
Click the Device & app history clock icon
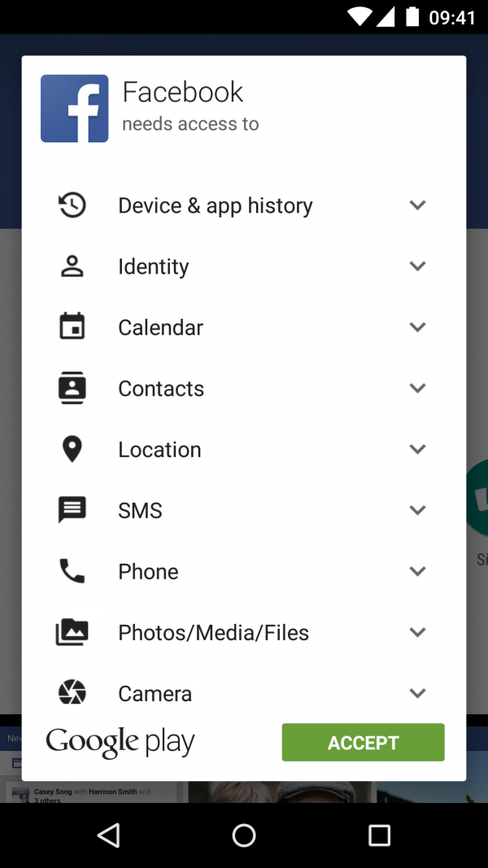(72, 205)
